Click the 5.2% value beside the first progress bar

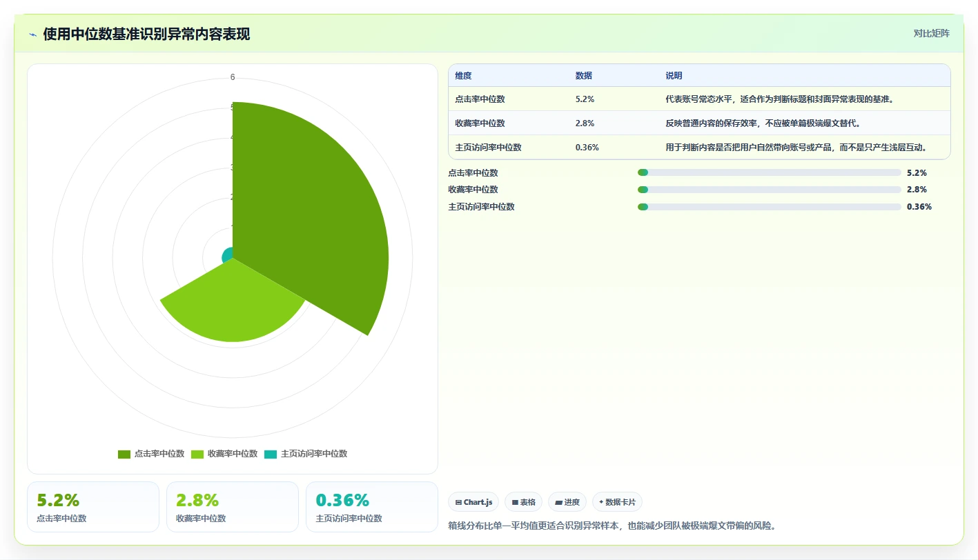[x=917, y=172]
